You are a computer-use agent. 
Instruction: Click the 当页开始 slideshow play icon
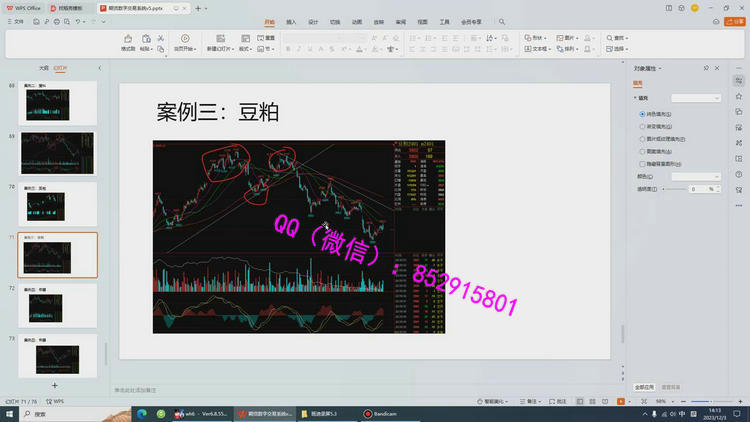[x=183, y=41]
